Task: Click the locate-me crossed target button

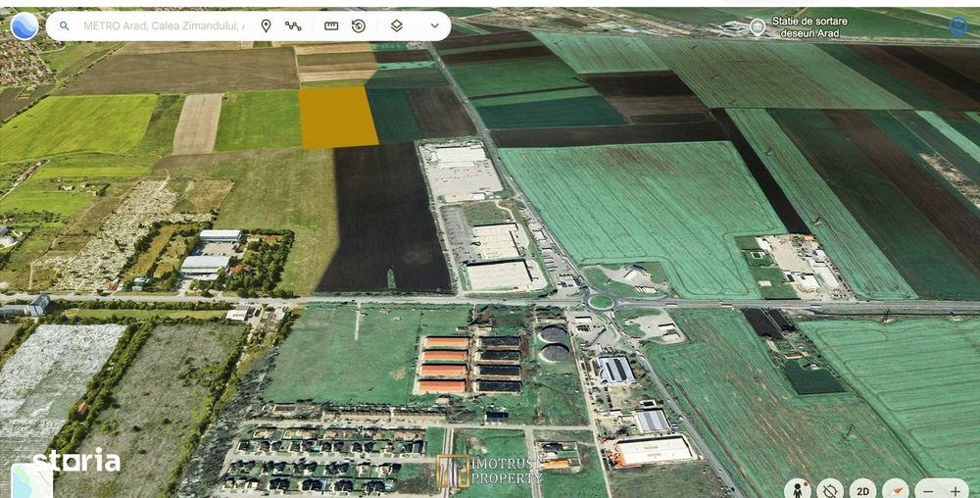Action: pos(830,489)
